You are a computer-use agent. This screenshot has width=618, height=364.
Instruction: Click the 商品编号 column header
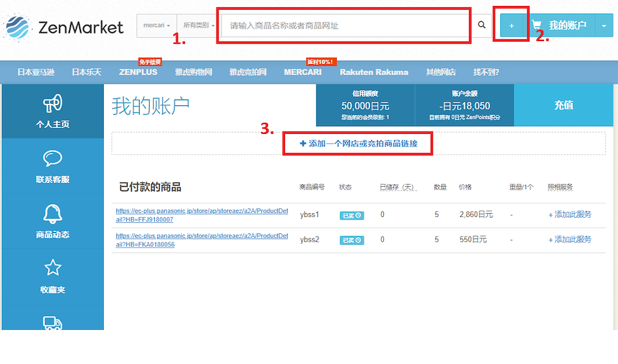312,187
